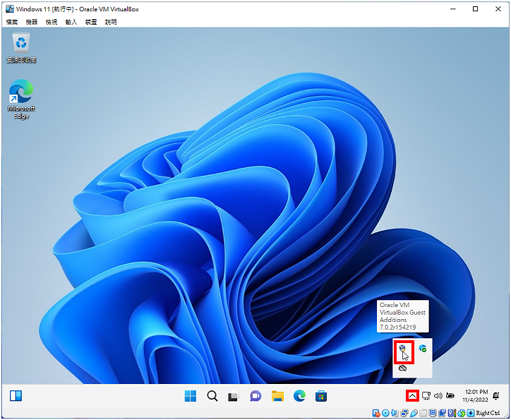This screenshot has width=511, height=420.
Task: Click VirtualBox network adapter status icon
Action: point(404,413)
